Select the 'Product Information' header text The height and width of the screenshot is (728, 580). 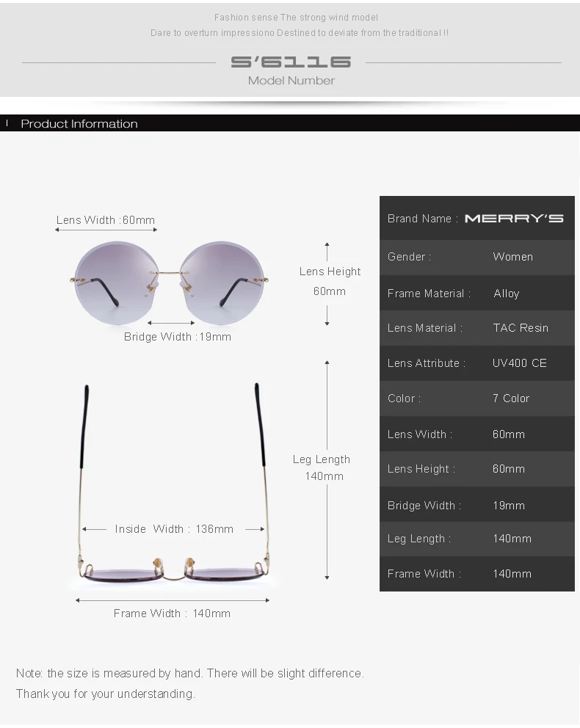click(79, 123)
